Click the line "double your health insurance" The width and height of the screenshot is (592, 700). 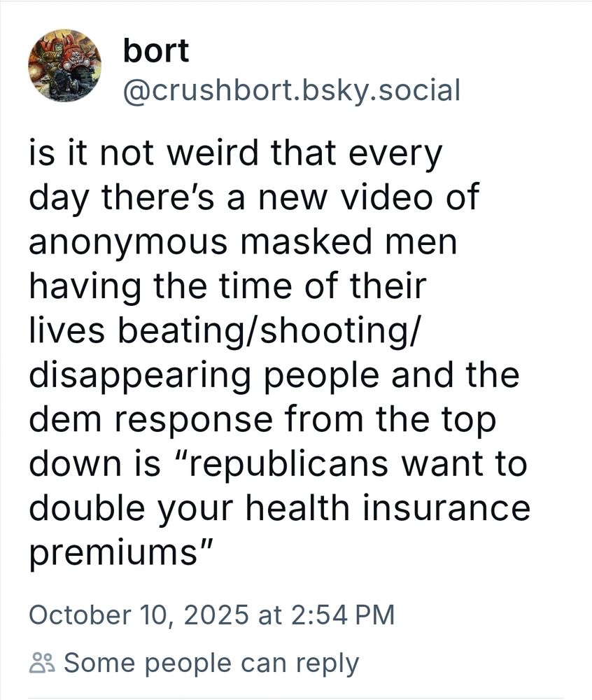(x=280, y=508)
